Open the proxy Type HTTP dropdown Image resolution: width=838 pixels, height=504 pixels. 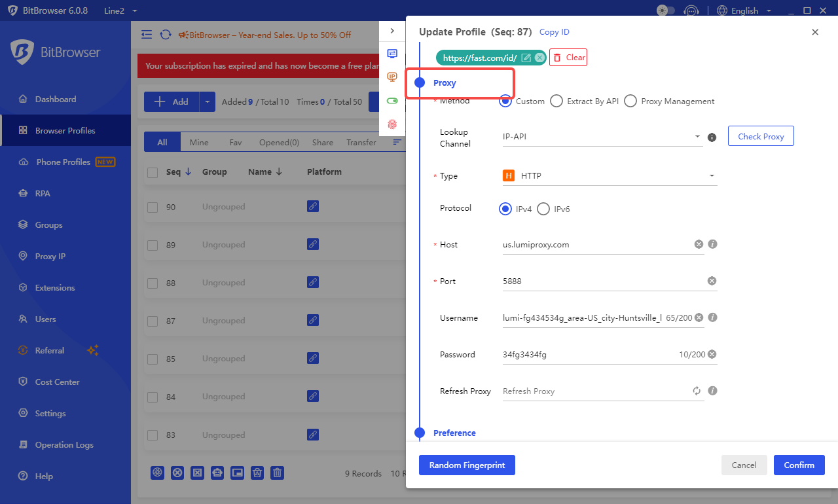pyautogui.click(x=610, y=175)
